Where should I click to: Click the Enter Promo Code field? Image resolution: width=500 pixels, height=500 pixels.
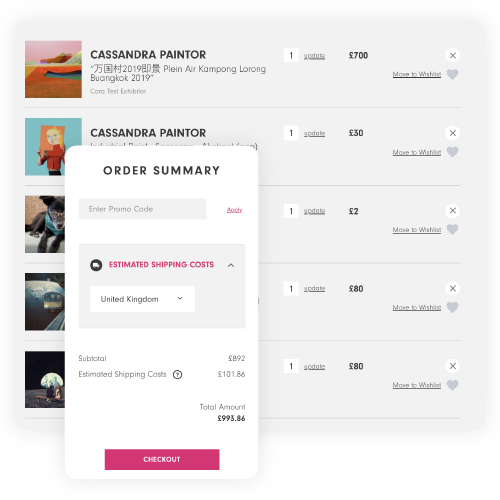pyautogui.click(x=142, y=209)
